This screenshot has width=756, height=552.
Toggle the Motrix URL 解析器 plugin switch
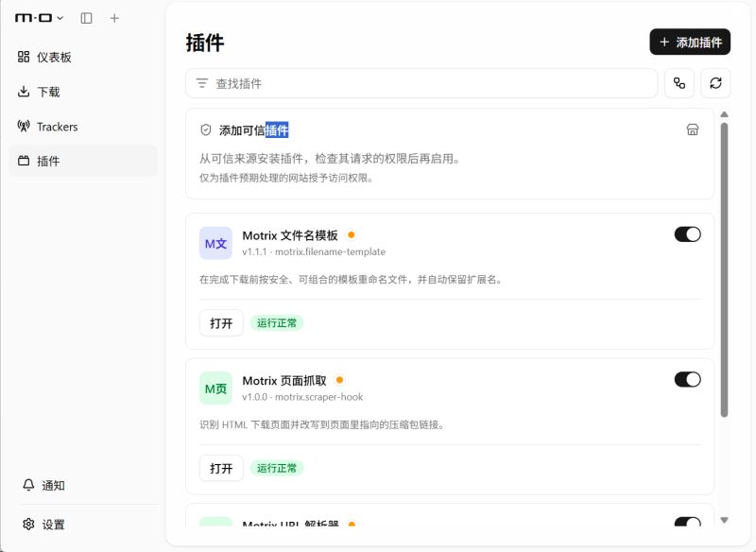tap(688, 523)
